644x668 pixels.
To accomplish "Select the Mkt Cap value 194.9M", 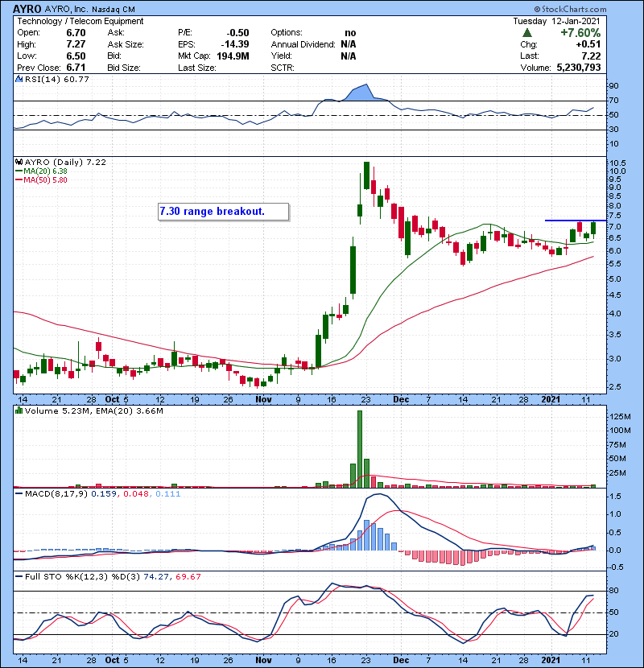I will [x=233, y=56].
